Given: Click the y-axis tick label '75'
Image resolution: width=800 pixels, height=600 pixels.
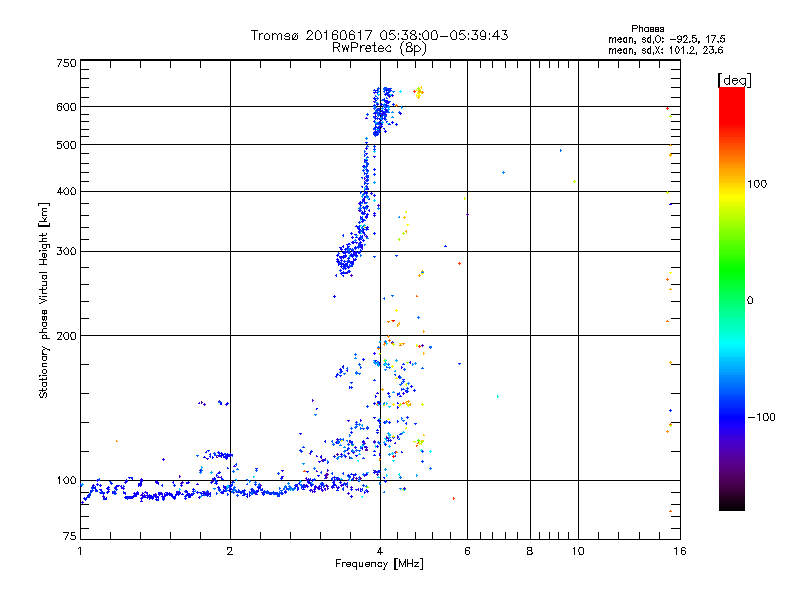Looking at the screenshot, I should pos(70,536).
